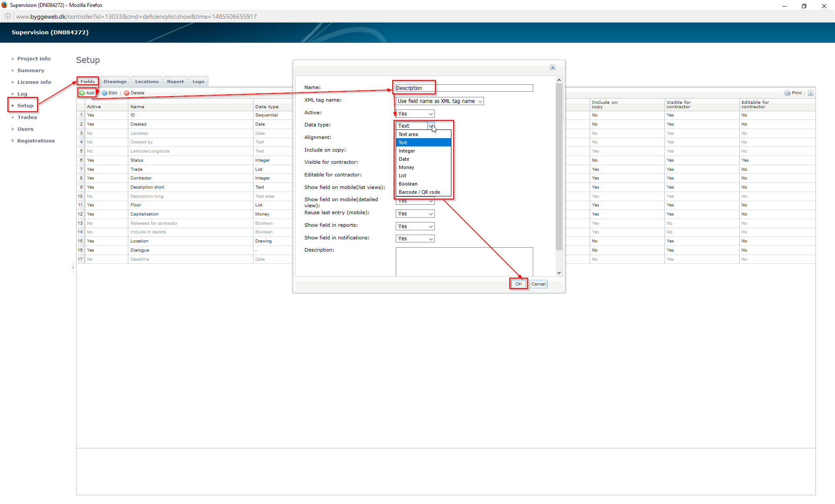The height and width of the screenshot is (504, 835).
Task: Click the Edit toolbar button
Action: [110, 93]
